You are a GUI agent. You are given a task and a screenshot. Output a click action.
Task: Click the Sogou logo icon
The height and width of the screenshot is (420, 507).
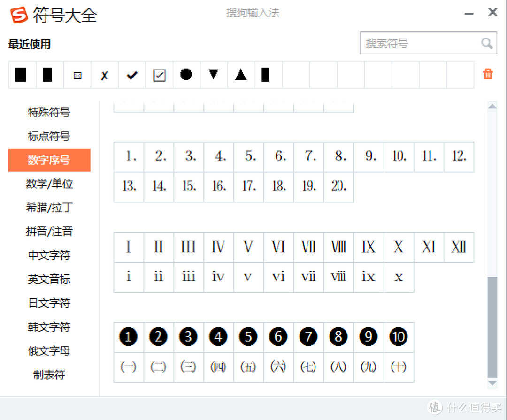[19, 15]
